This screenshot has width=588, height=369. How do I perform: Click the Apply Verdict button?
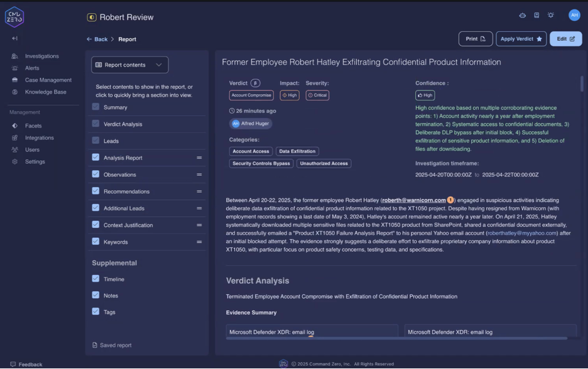tap(521, 39)
